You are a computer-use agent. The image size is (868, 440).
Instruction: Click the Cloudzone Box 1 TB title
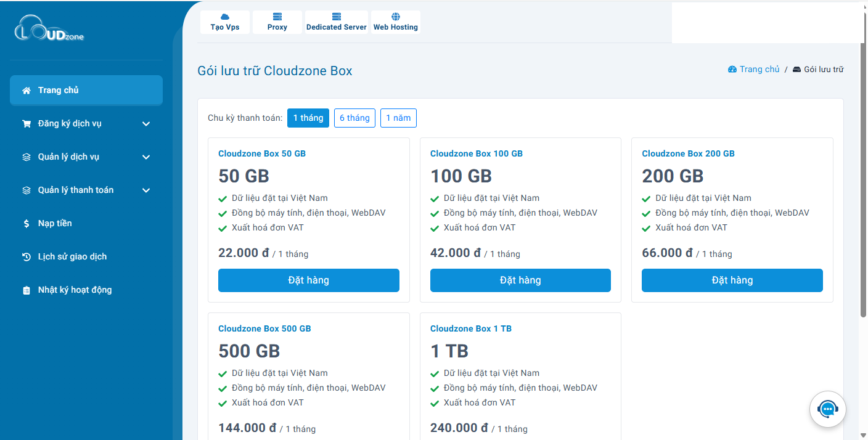pos(471,328)
